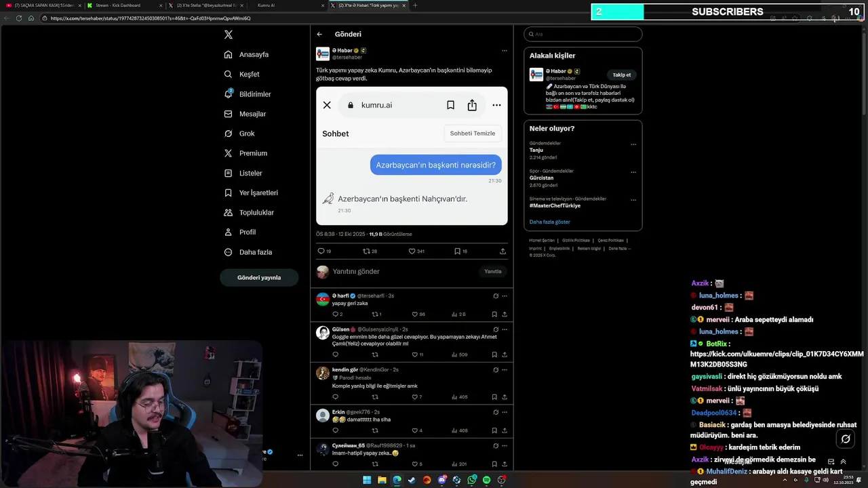Screen dimensions: 868x488
Task: Open Topluluklar communities
Action: 250,212
